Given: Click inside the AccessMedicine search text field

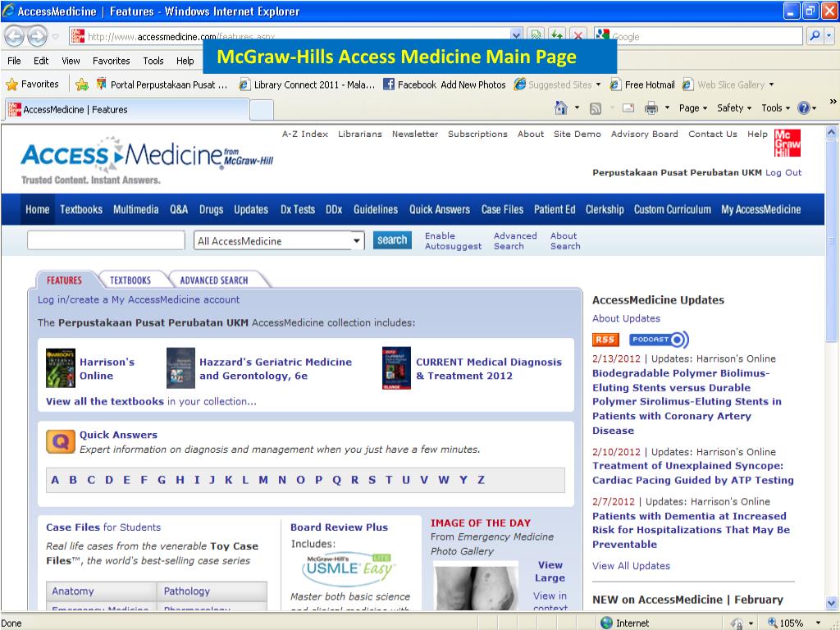Looking at the screenshot, I should (x=106, y=240).
